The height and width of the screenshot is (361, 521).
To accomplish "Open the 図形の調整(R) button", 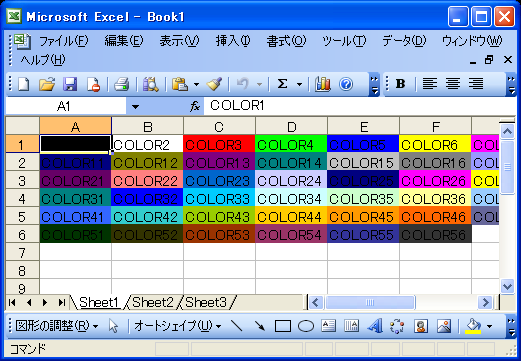I will pyautogui.click(x=56, y=326).
